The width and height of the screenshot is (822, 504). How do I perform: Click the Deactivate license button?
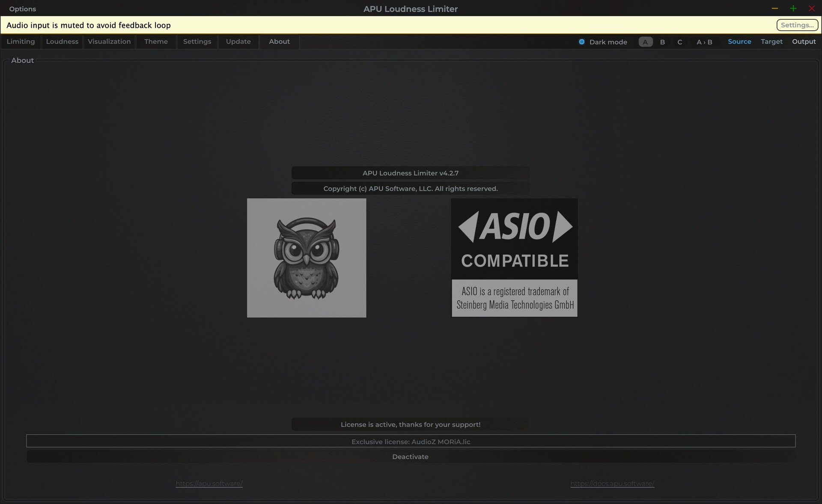pos(410,457)
